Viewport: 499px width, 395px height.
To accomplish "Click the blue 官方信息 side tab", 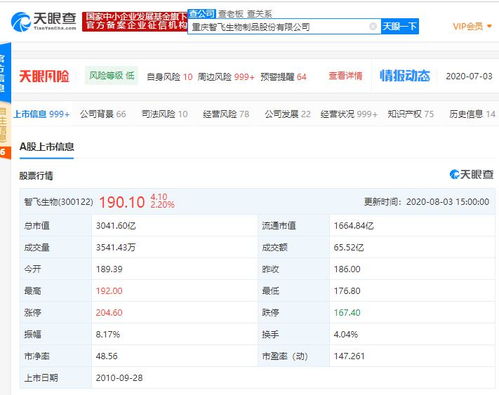I will (5, 73).
